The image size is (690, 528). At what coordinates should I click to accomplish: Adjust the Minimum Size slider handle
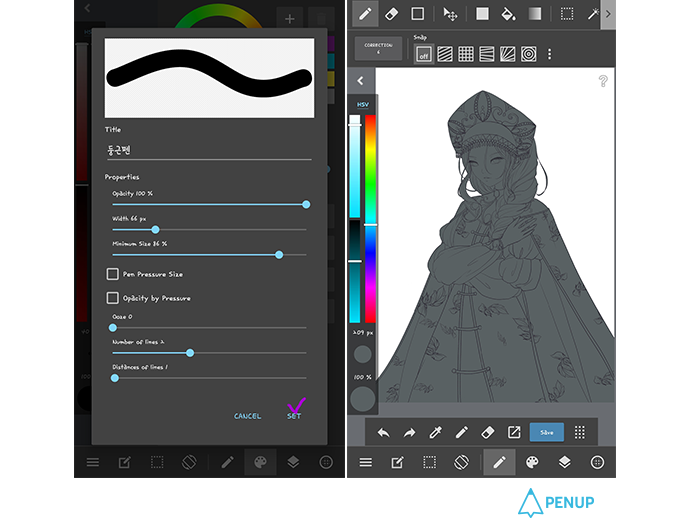279,255
